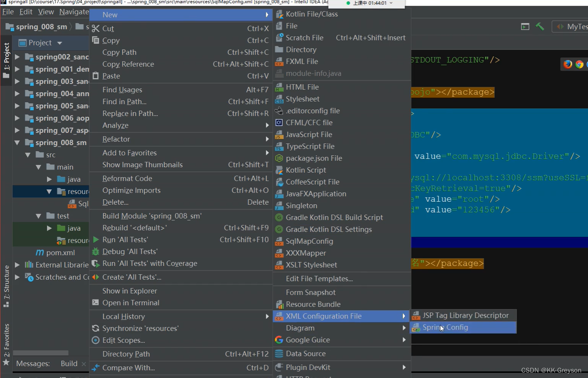Choose Reformat Code menu entry
Screen dimensions: 588x378
click(x=181, y=179)
